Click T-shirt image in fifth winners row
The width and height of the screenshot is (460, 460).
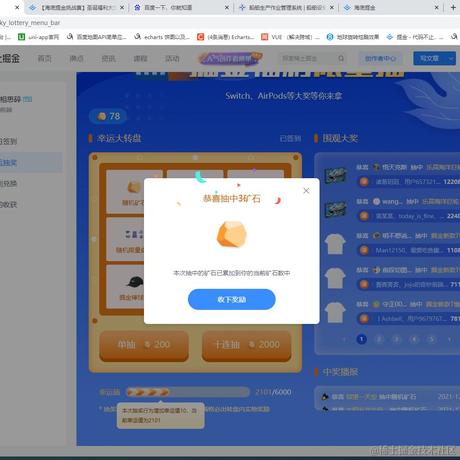[335, 312]
